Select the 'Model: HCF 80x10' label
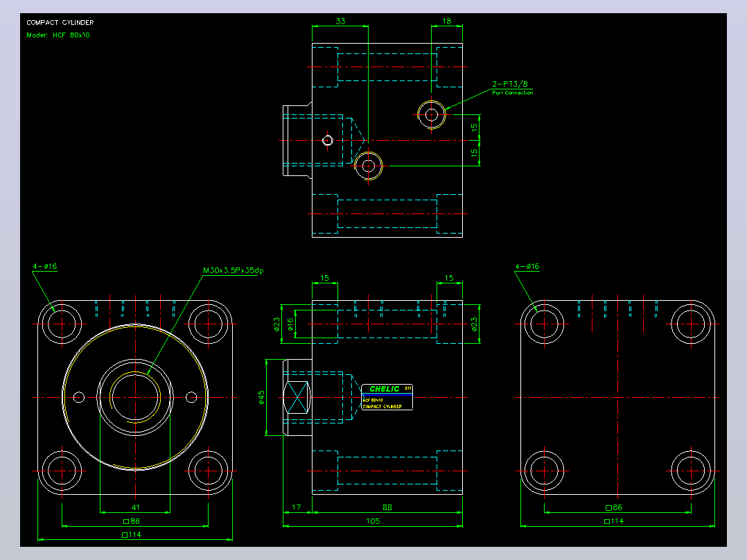 (x=58, y=35)
